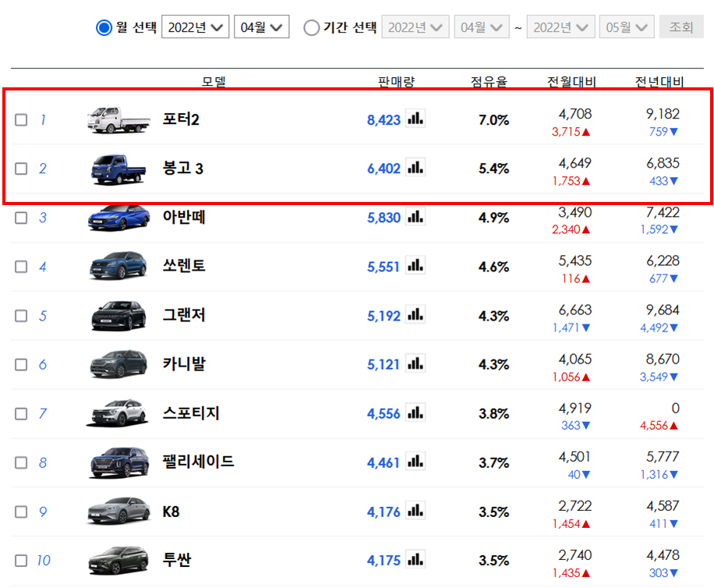Check the box for 포터2
714x588 pixels.
pos(21,120)
